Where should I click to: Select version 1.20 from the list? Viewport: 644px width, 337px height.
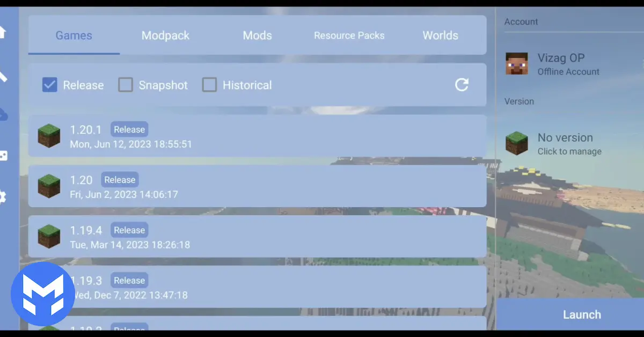pyautogui.click(x=257, y=186)
